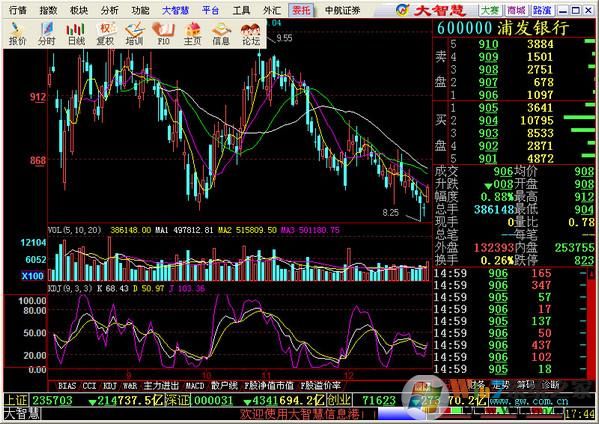Open the 论坛 forum icon

251,34
